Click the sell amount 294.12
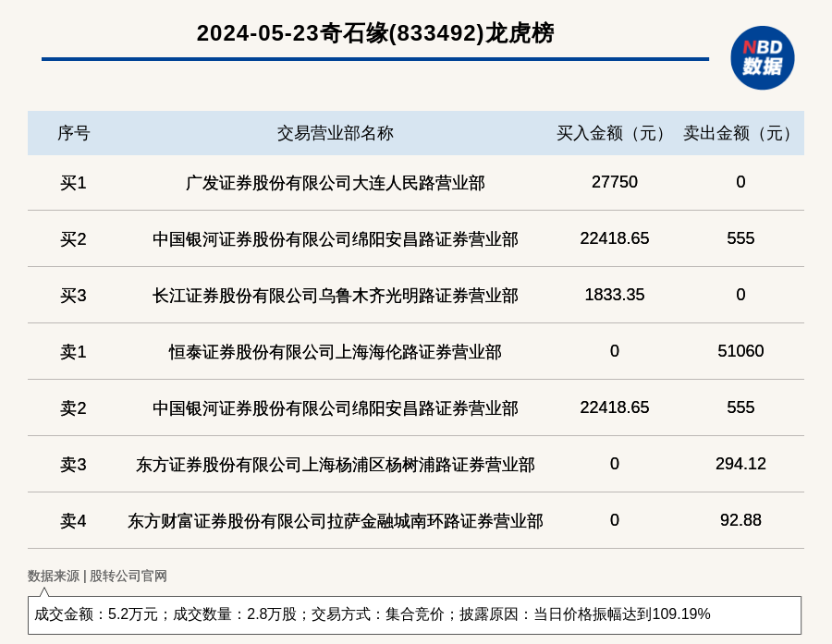Image resolution: width=832 pixels, height=644 pixels. (740, 464)
